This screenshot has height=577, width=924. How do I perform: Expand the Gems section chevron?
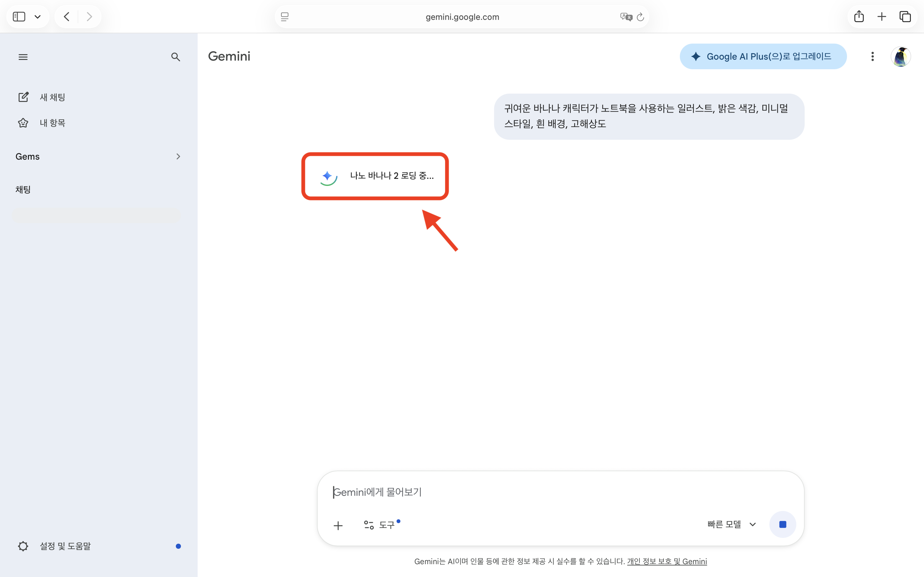point(178,156)
